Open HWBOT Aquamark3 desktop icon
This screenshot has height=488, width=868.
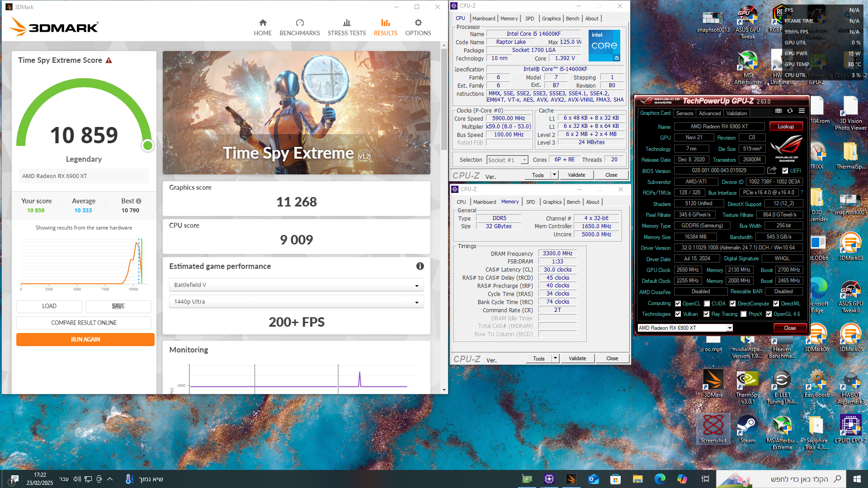(x=851, y=380)
